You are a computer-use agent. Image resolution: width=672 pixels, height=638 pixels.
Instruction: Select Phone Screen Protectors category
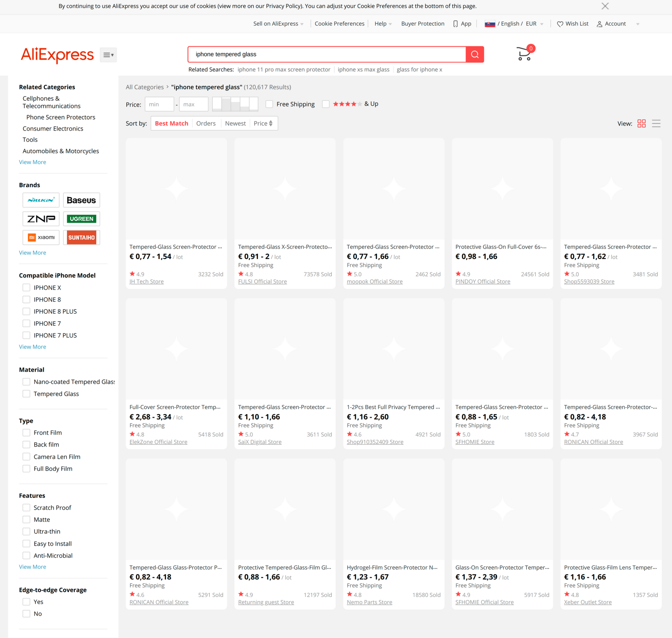tap(61, 117)
